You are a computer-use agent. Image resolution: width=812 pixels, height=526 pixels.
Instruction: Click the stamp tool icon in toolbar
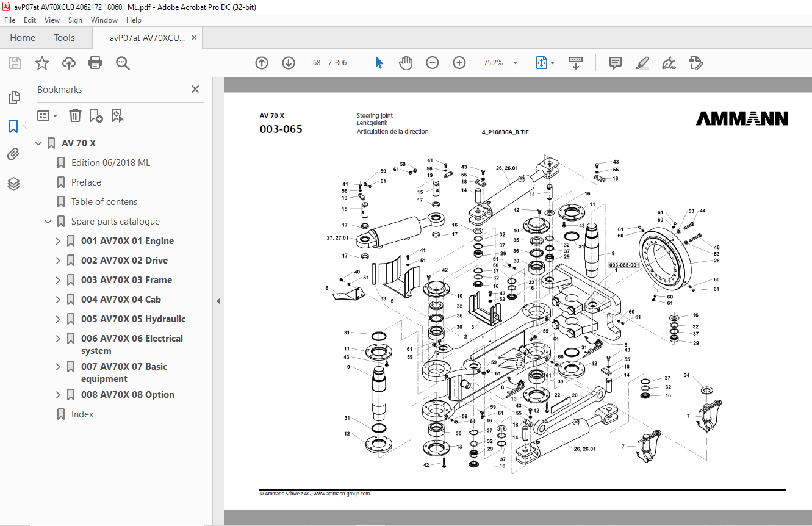coord(695,63)
